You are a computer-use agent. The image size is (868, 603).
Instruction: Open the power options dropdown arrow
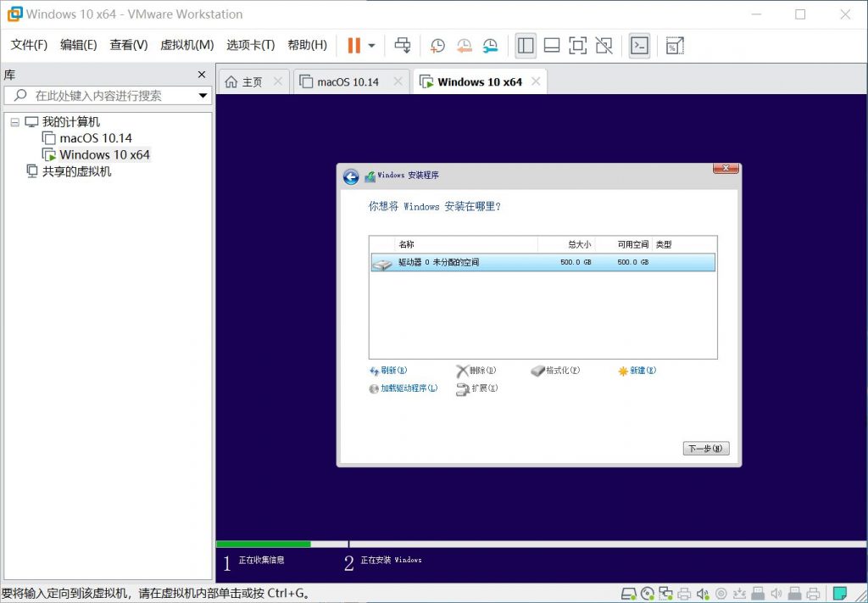coord(371,45)
